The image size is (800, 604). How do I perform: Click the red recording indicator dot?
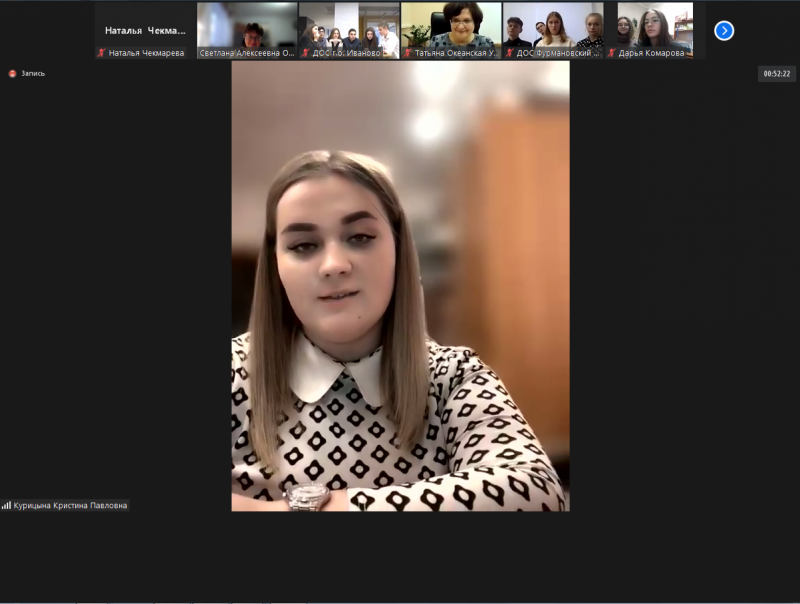(13, 74)
